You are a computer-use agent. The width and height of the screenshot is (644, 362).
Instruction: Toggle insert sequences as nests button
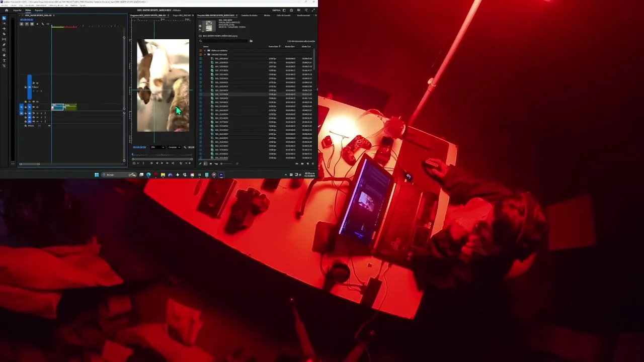(22, 24)
